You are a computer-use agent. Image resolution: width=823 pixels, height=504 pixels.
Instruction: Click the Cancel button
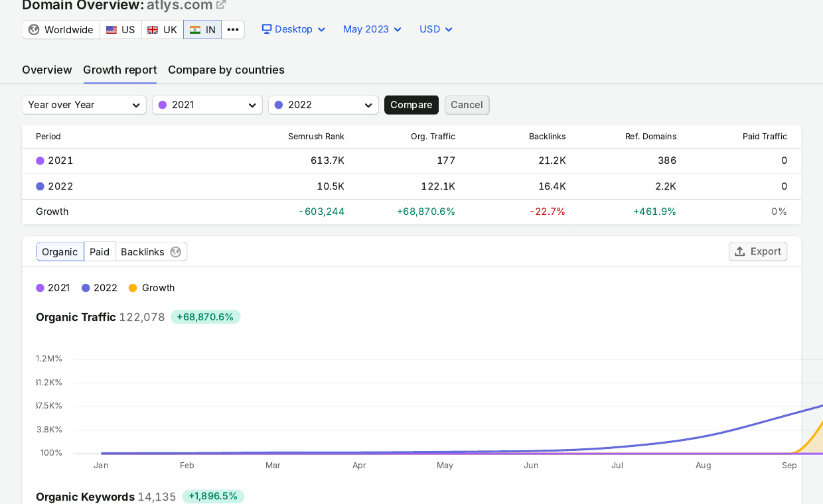point(467,105)
